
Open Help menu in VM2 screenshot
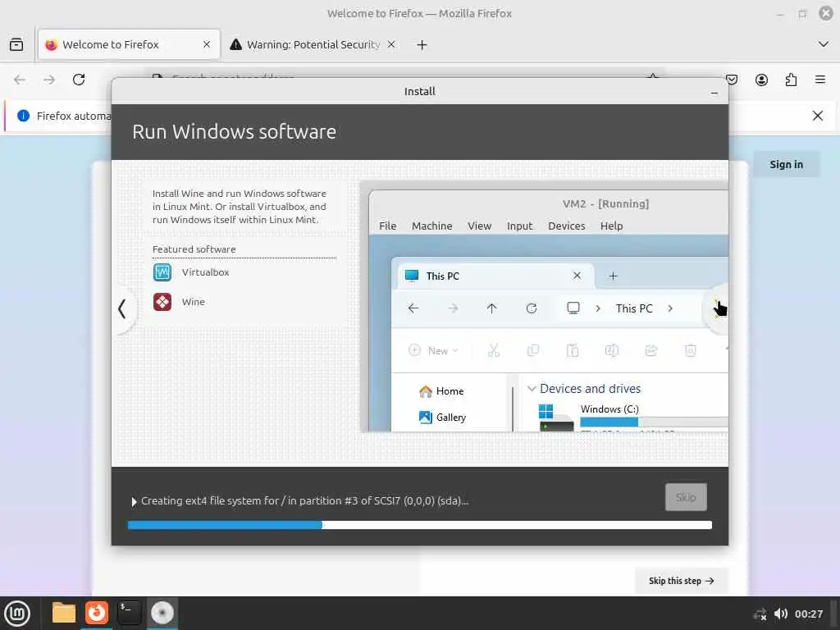(611, 226)
